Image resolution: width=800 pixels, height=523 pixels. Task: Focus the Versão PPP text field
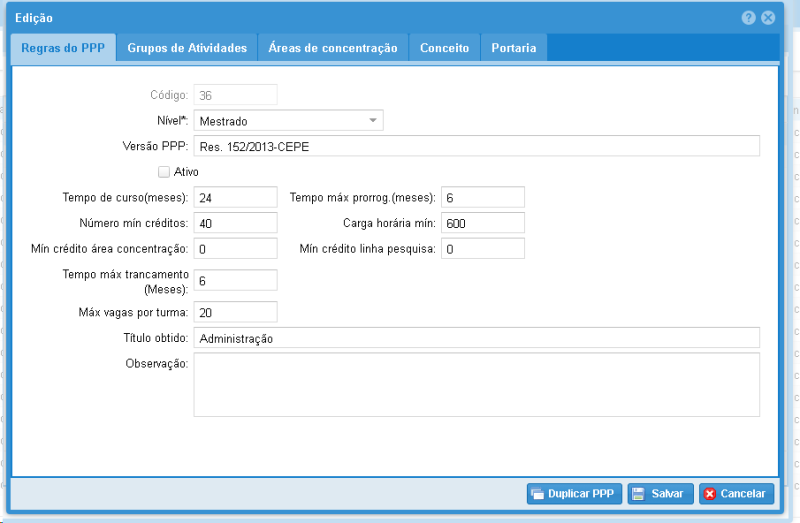tap(476, 147)
